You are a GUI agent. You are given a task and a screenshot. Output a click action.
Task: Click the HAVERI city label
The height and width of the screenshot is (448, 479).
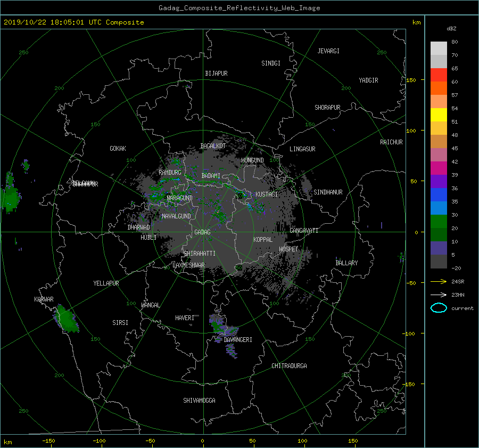[x=185, y=318]
